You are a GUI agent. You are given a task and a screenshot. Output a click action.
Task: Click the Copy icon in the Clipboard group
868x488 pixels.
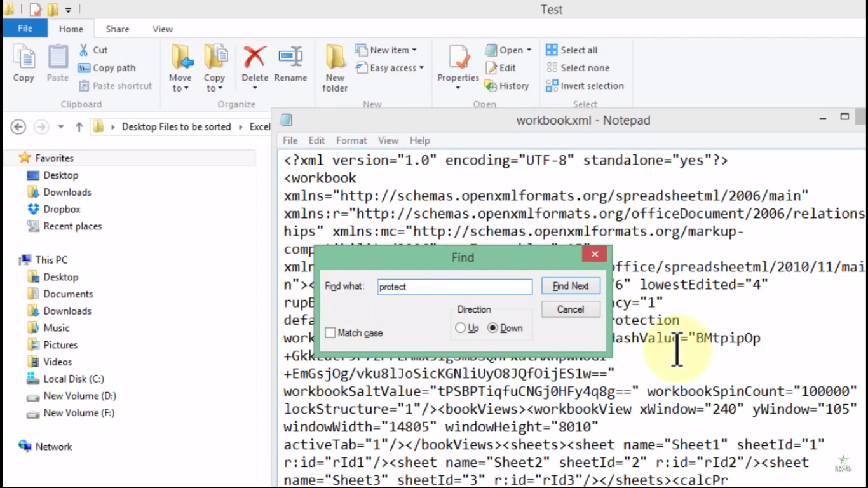[x=24, y=58]
